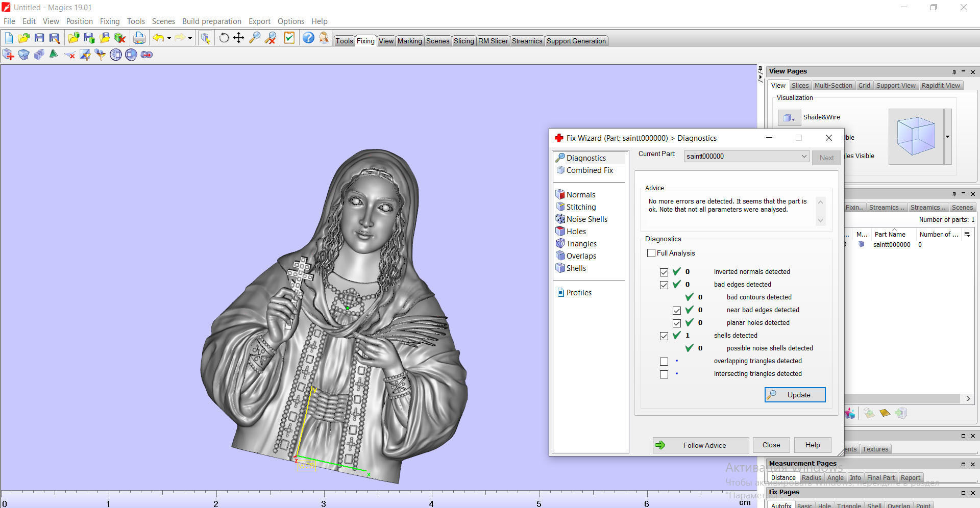Open the Shade&Wire visualization mode dropdown
Viewport: 980px width, 508px height.
tap(789, 117)
